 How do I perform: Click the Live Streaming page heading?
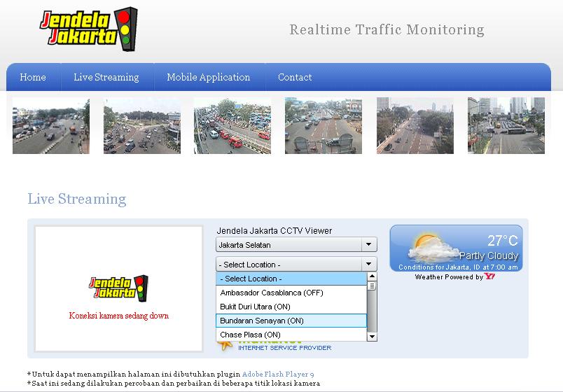(x=77, y=199)
